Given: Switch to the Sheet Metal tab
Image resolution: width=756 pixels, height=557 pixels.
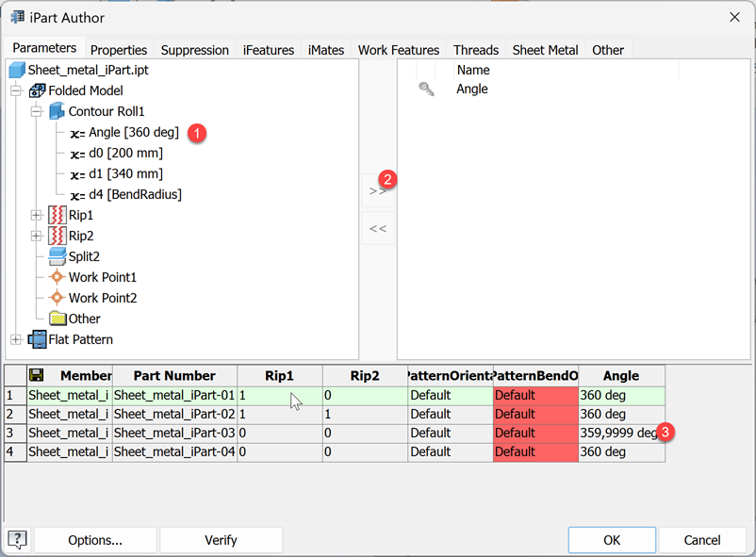Looking at the screenshot, I should tap(545, 50).
